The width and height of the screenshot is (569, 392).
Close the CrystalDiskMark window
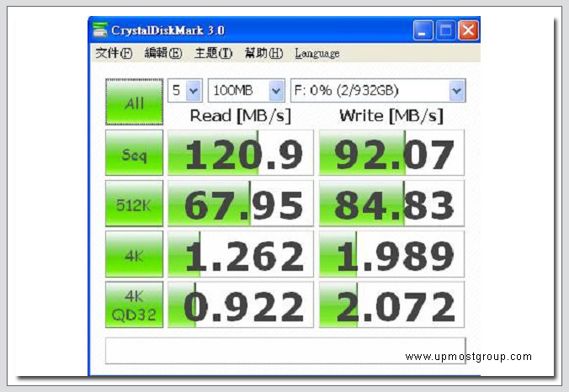click(469, 30)
